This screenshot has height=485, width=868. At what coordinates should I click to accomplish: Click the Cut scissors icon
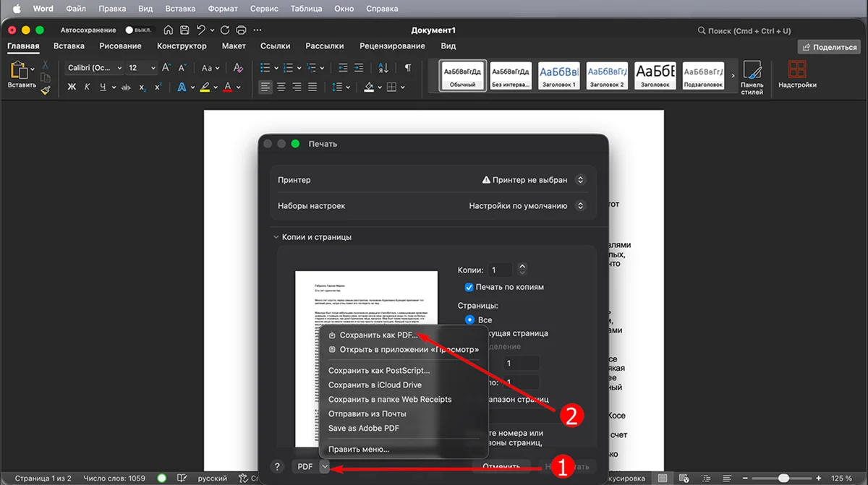coord(46,65)
